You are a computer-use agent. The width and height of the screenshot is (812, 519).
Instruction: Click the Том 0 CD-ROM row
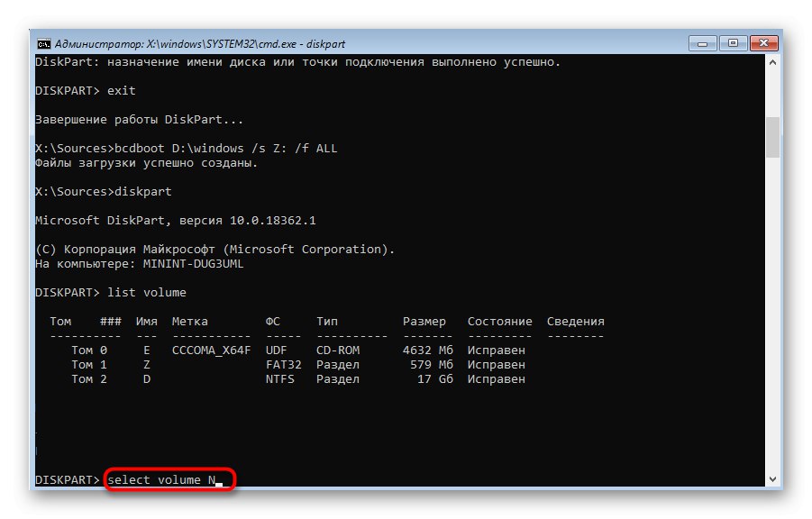click(x=298, y=351)
